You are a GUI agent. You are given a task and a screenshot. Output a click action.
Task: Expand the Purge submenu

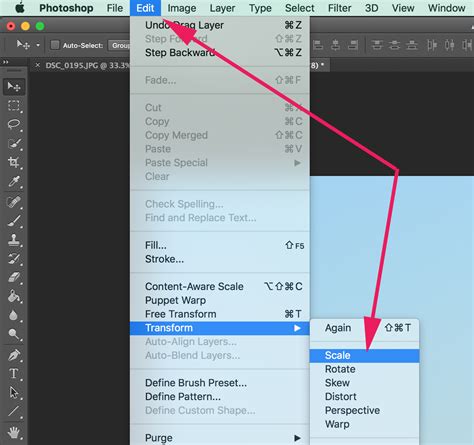pyautogui.click(x=220, y=438)
